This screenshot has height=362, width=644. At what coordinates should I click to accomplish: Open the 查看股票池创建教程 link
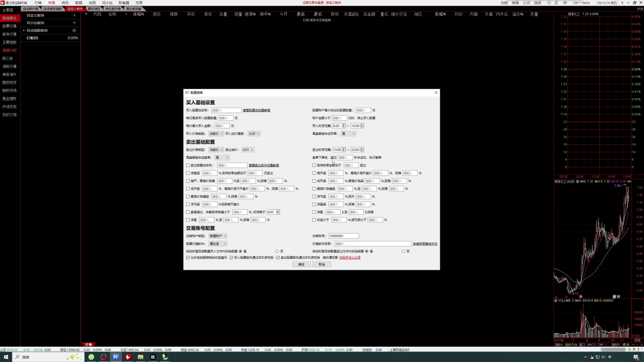point(256,111)
